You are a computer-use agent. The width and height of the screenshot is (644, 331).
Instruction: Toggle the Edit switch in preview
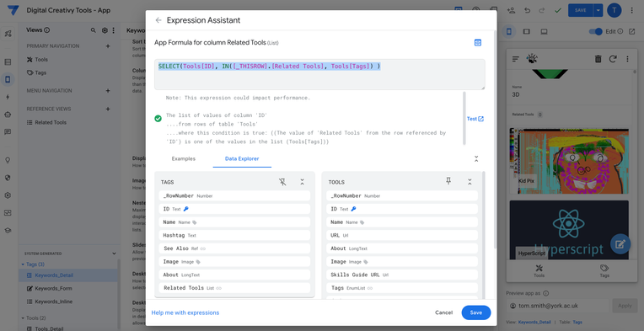click(595, 31)
